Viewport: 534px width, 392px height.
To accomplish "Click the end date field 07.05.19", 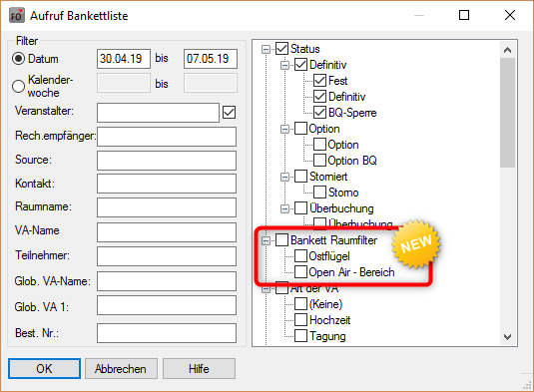I will 211,59.
